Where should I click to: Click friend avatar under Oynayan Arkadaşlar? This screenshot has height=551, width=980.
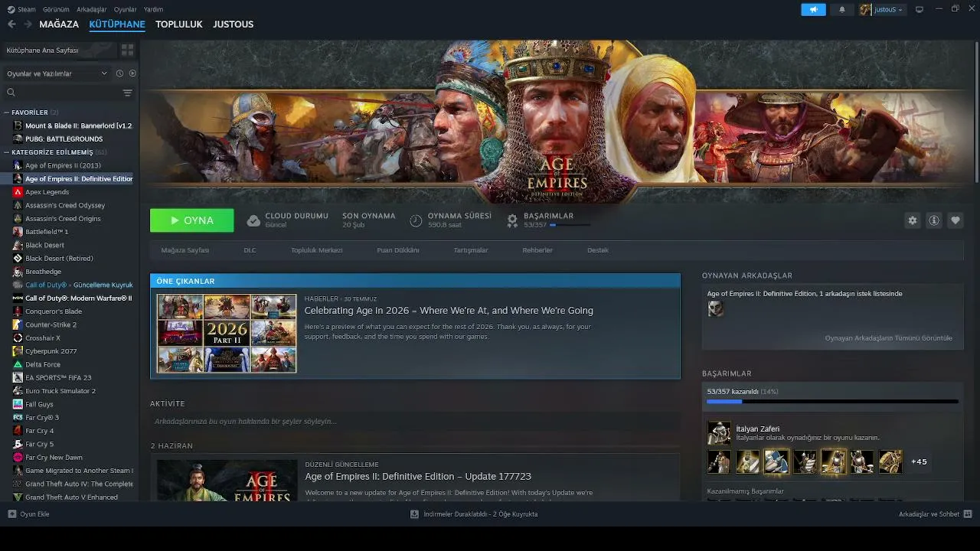[716, 308]
